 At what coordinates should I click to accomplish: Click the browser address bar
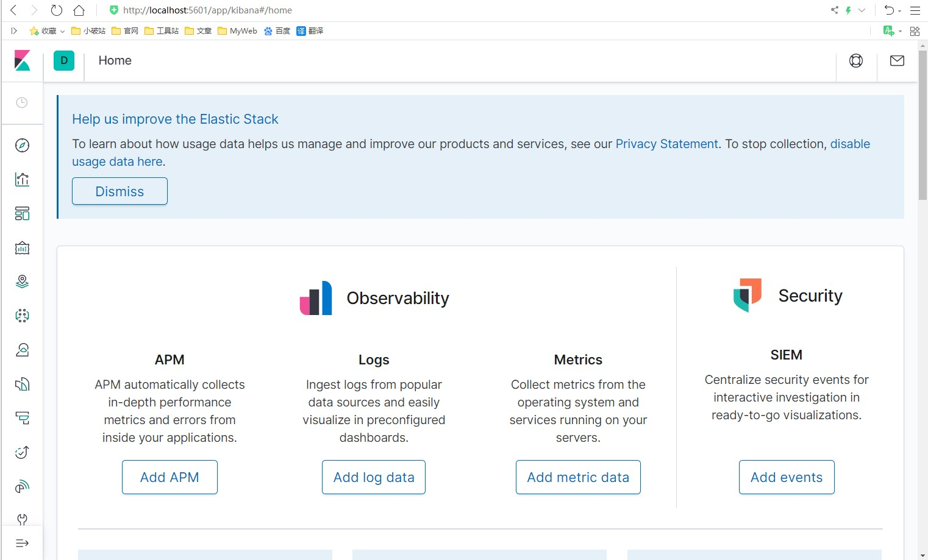click(427, 10)
